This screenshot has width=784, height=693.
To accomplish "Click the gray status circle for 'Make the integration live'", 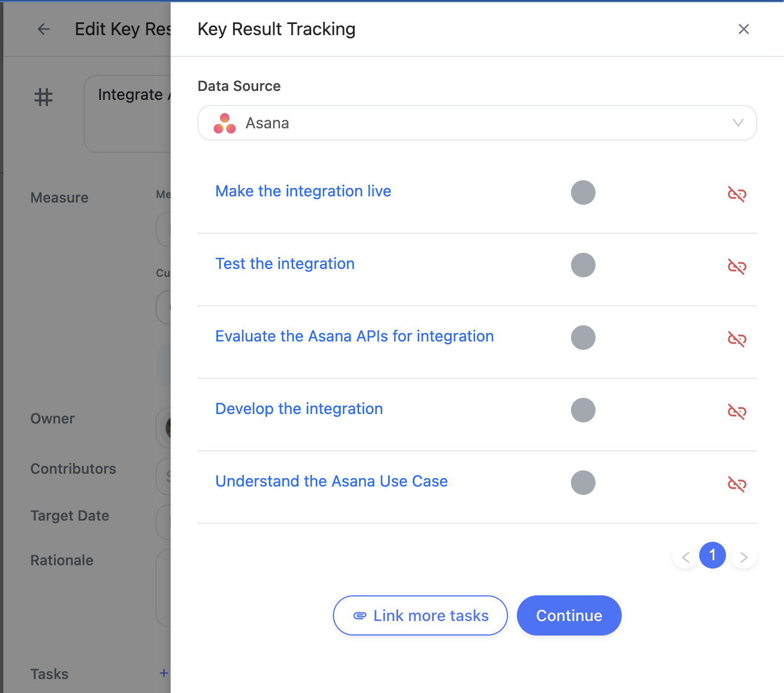I will (x=583, y=192).
